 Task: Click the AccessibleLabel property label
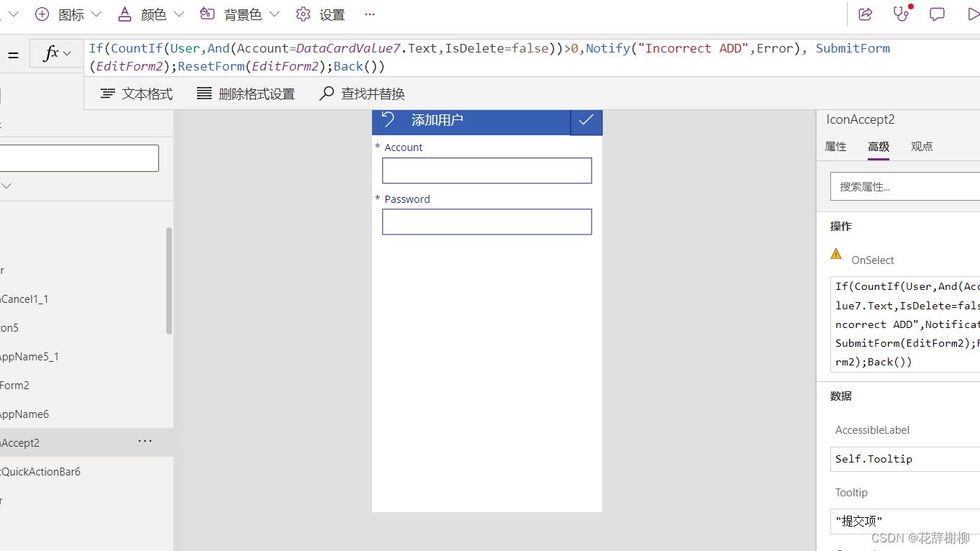tap(872, 430)
